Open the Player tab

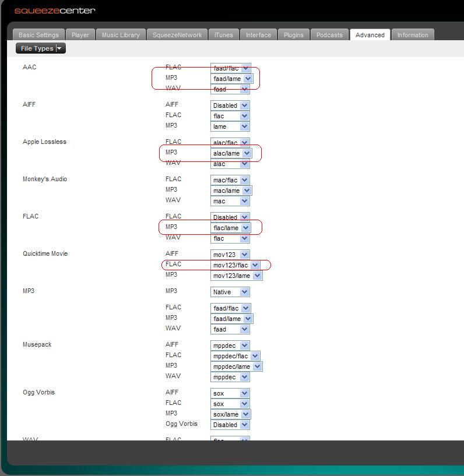click(80, 35)
